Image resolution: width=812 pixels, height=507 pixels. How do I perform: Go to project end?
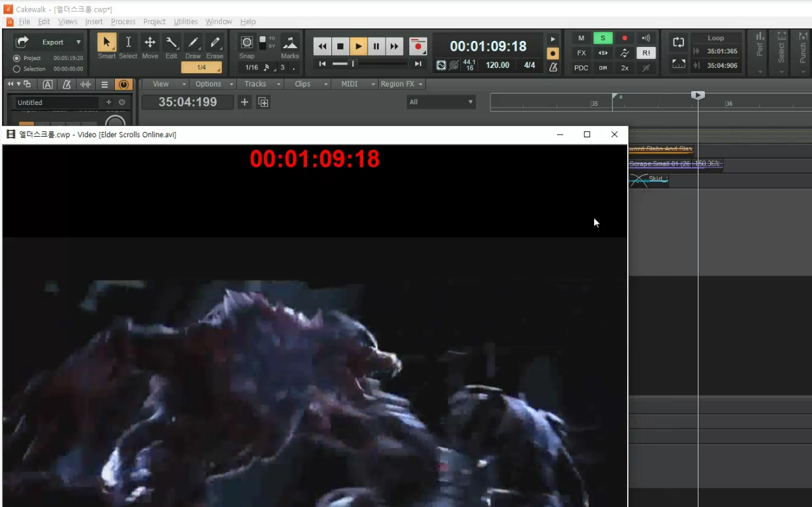pyautogui.click(x=417, y=64)
